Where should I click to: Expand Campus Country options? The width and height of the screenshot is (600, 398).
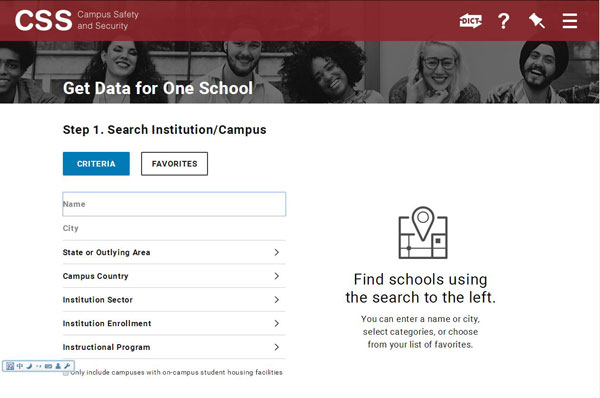(174, 276)
